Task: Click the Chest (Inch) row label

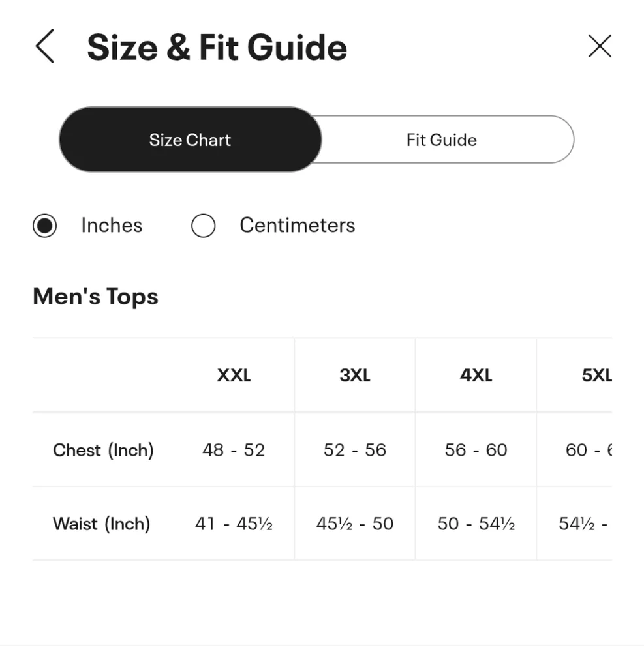Action: point(104,451)
